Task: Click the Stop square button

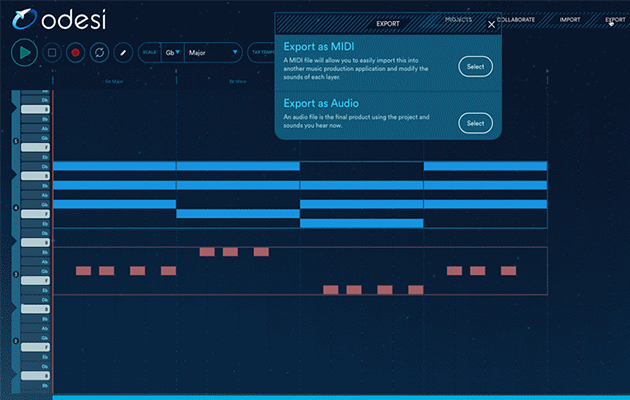Action: tap(51, 51)
